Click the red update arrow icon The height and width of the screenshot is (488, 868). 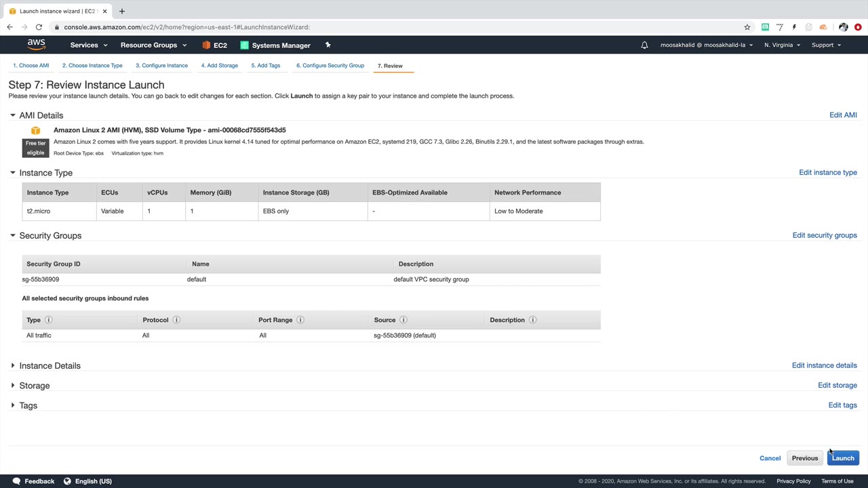point(858,27)
